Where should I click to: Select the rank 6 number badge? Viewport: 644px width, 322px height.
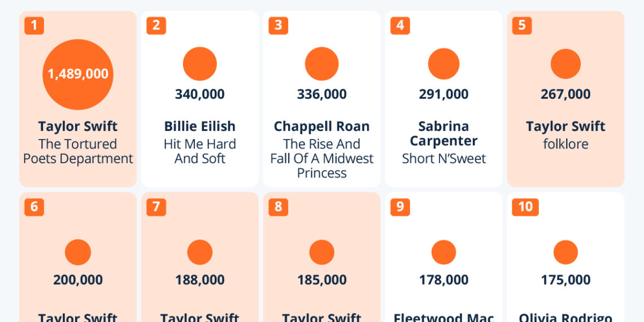[34, 207]
